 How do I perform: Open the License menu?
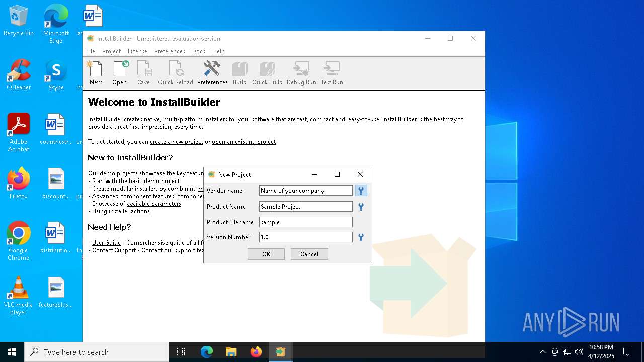pyautogui.click(x=137, y=51)
